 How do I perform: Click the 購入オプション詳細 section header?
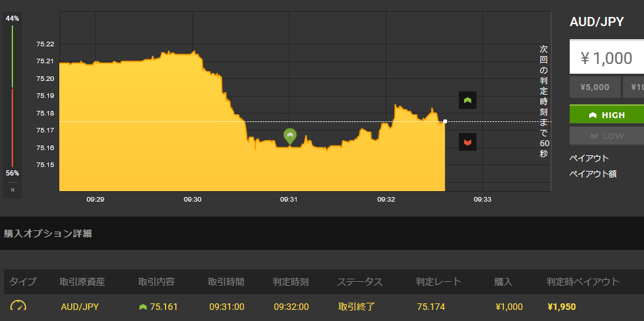click(x=48, y=234)
